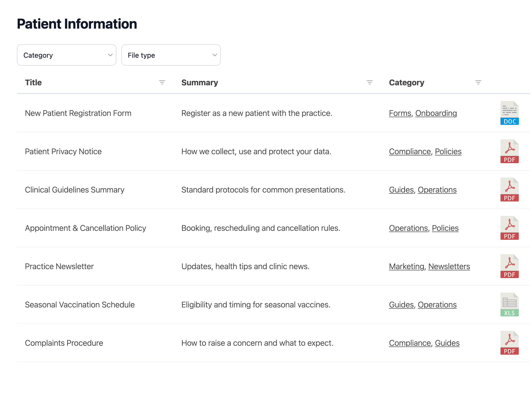
Task: Select the Complaints Procedure title
Action: click(64, 343)
